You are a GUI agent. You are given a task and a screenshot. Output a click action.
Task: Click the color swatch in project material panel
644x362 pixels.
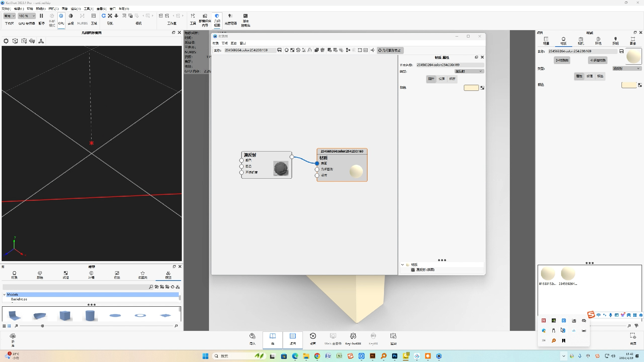[x=629, y=85]
